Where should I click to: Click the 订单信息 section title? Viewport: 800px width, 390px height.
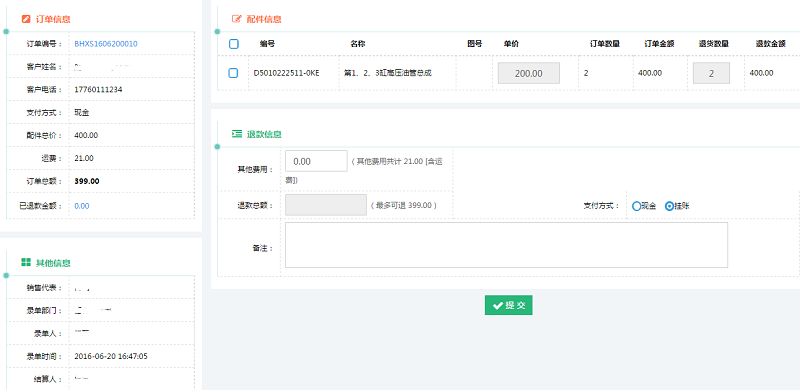click(53, 19)
